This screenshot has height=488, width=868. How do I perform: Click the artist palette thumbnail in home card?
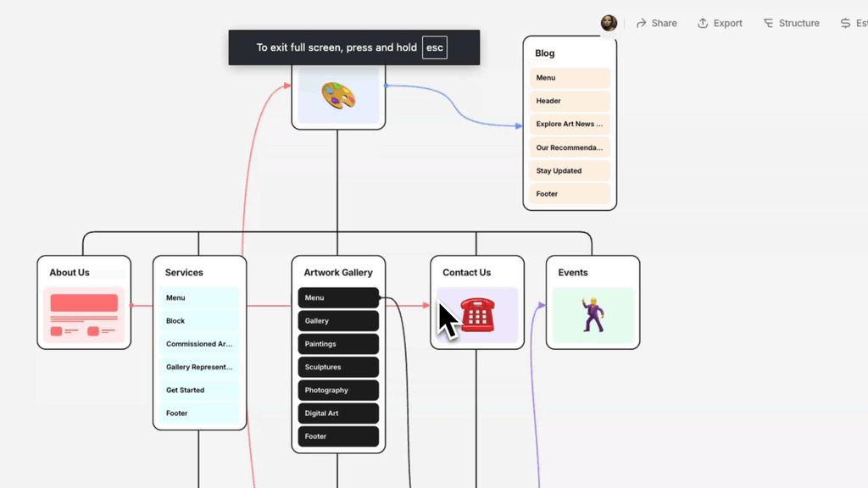(x=338, y=95)
